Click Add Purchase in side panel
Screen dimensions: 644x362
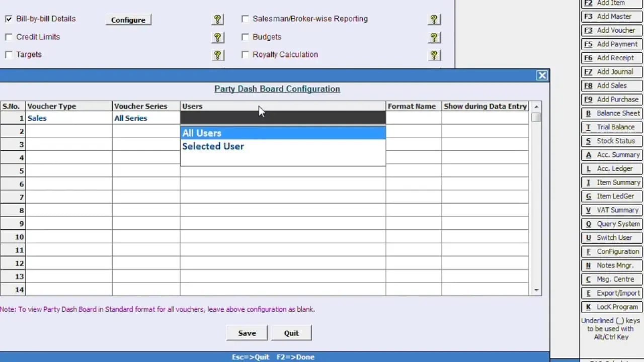tap(611, 100)
